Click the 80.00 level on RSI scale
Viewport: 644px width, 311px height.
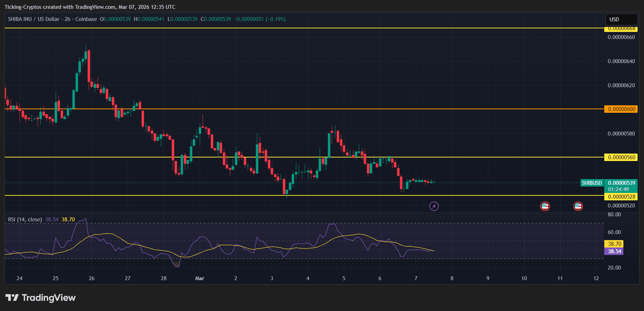[614, 215]
